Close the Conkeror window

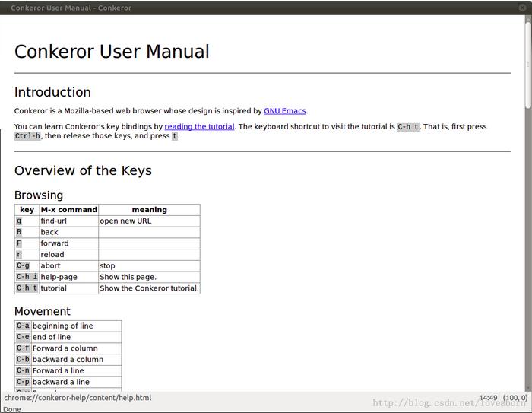point(523,8)
